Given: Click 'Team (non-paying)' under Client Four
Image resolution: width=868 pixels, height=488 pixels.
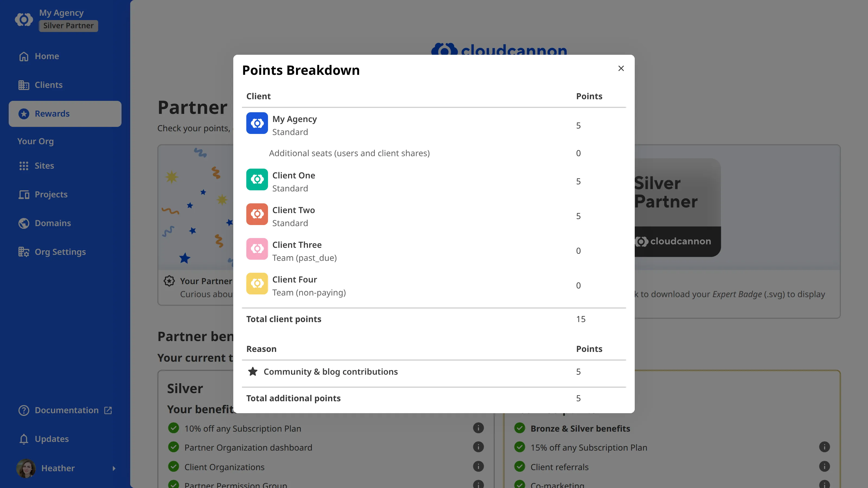Looking at the screenshot, I should click(309, 293).
